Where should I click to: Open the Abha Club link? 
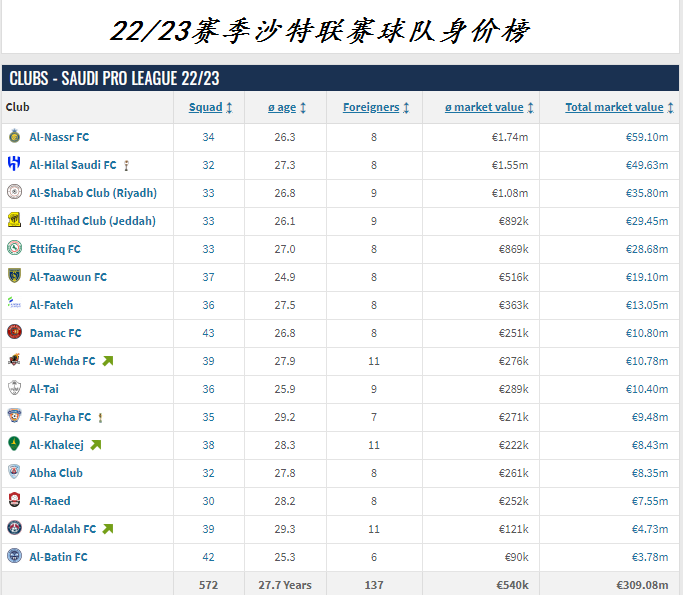tap(56, 473)
